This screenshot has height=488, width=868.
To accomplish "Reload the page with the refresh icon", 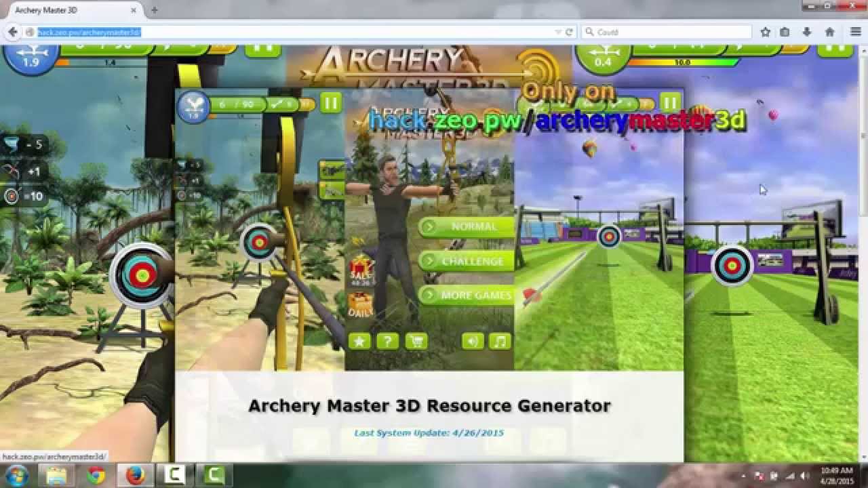I will [x=569, y=32].
